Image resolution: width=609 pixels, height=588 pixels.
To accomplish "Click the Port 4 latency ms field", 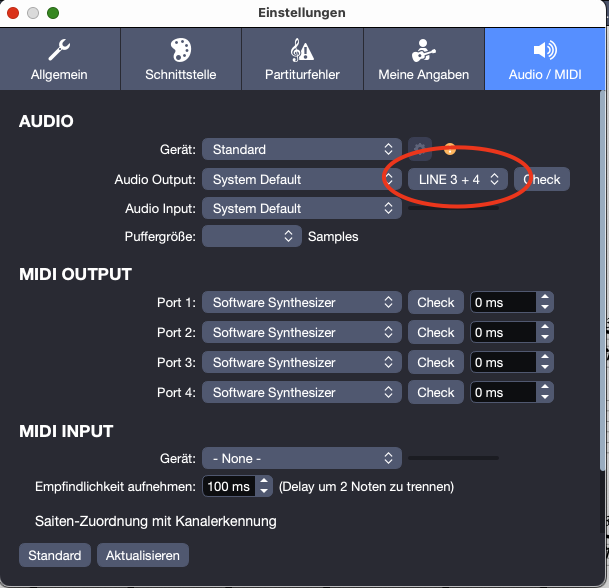I will coord(502,392).
